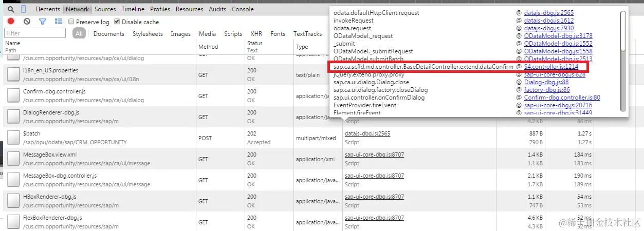Click the red record network log button

(11, 22)
